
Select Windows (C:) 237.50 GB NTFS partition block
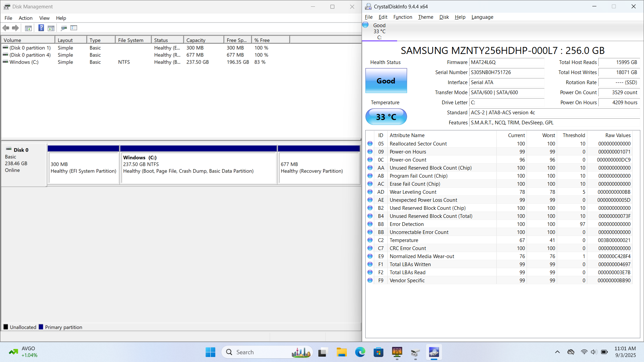199,168
